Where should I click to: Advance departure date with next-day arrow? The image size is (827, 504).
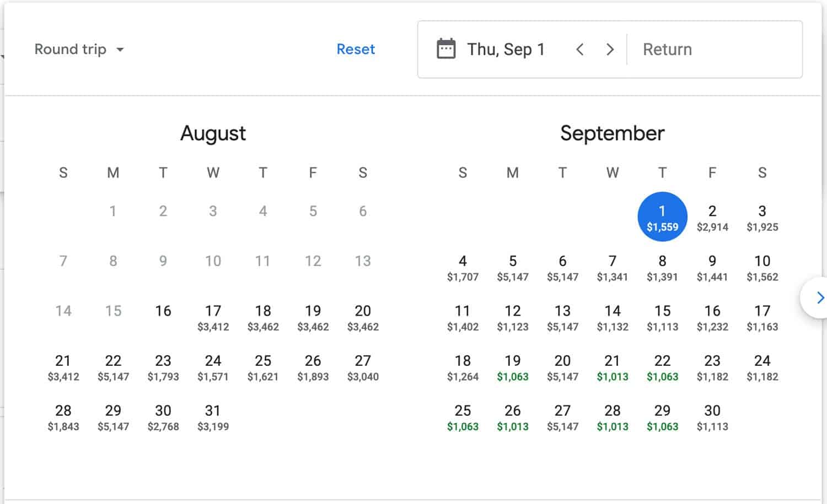click(610, 50)
